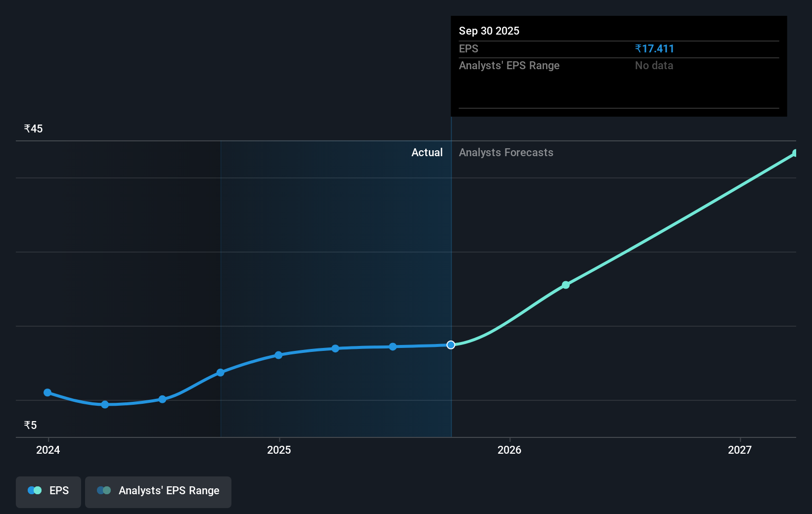Select the white highlighted data point
This screenshot has height=514, width=812.
pos(450,345)
